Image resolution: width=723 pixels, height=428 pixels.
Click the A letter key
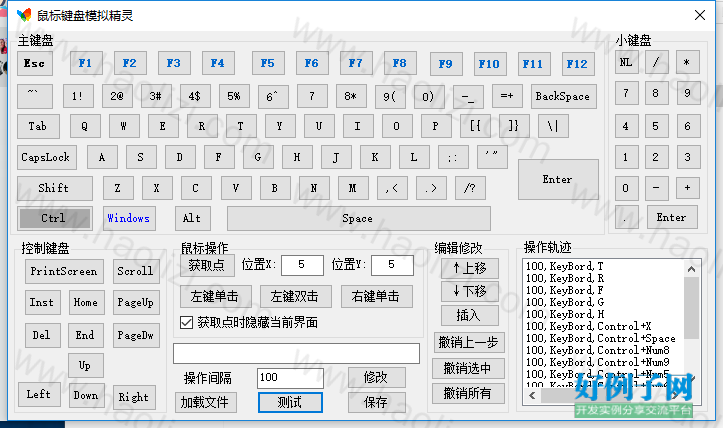click(x=102, y=157)
